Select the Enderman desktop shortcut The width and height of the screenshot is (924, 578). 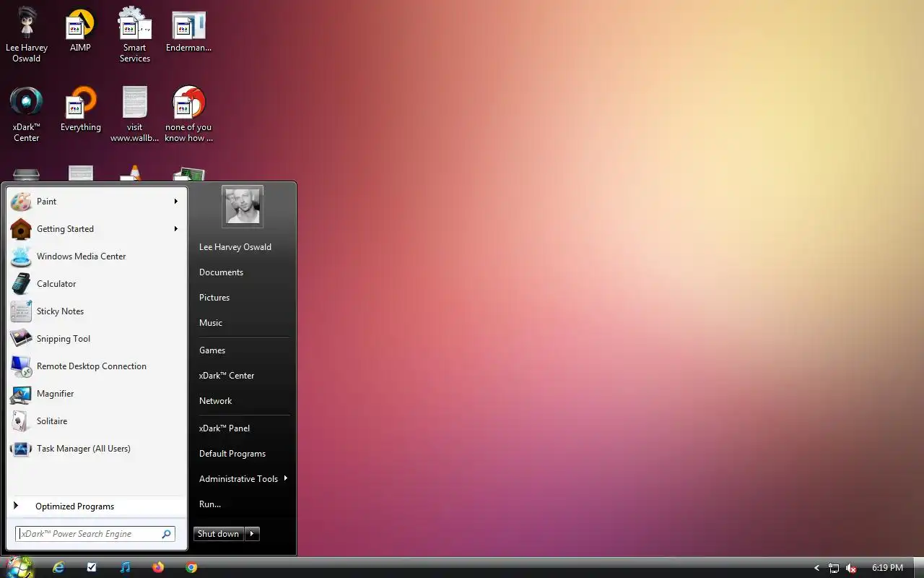click(188, 31)
